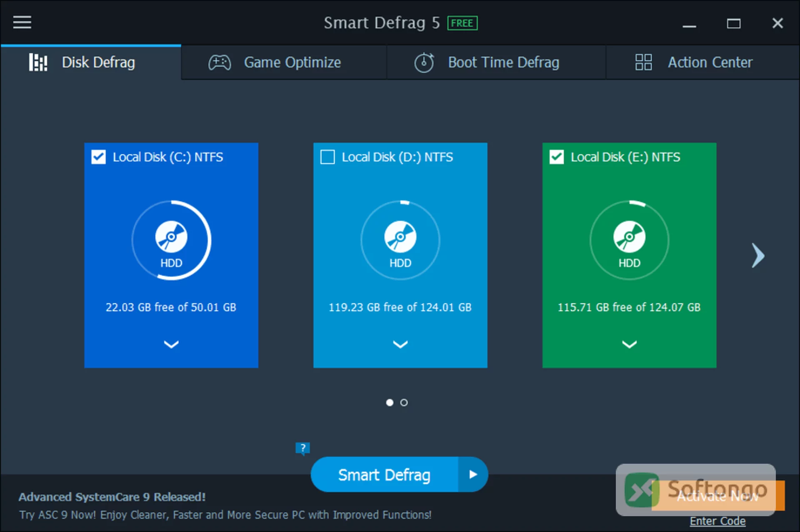The height and width of the screenshot is (532, 800).
Task: Start the Smart Defrag button
Action: (384, 475)
